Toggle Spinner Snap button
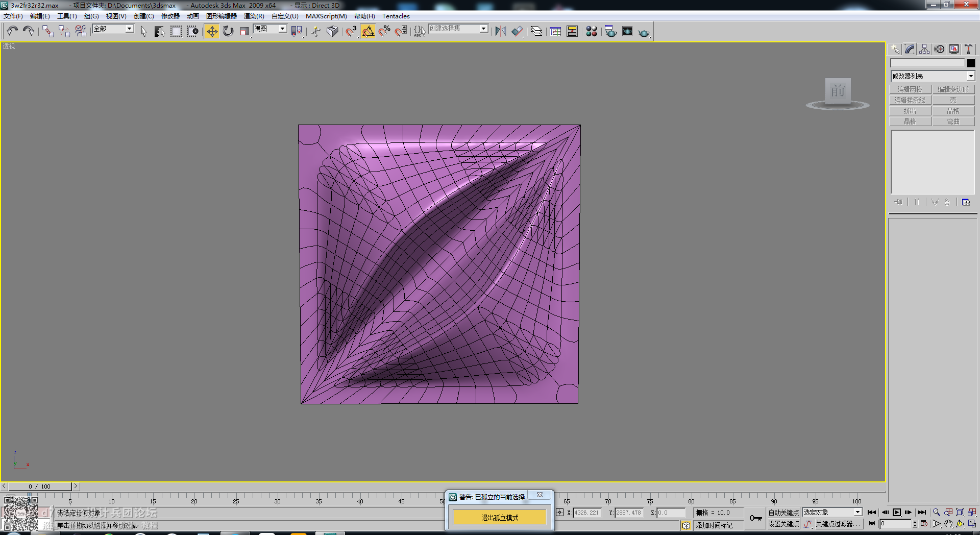 pos(401,31)
